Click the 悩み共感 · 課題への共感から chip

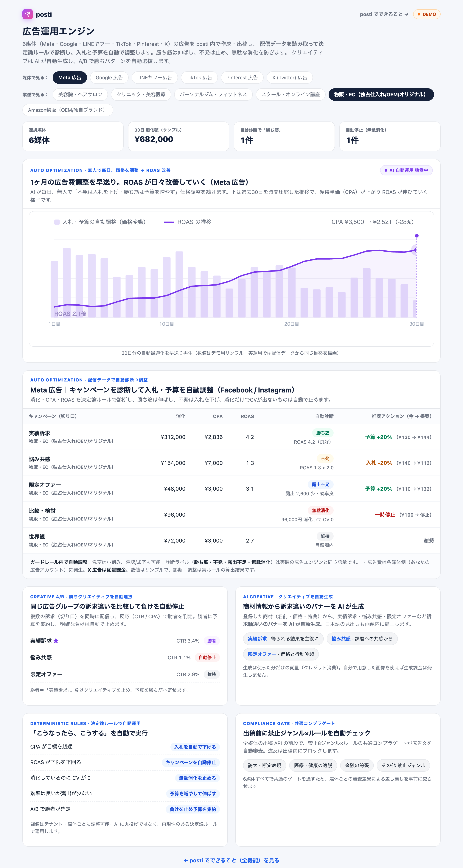(362, 638)
